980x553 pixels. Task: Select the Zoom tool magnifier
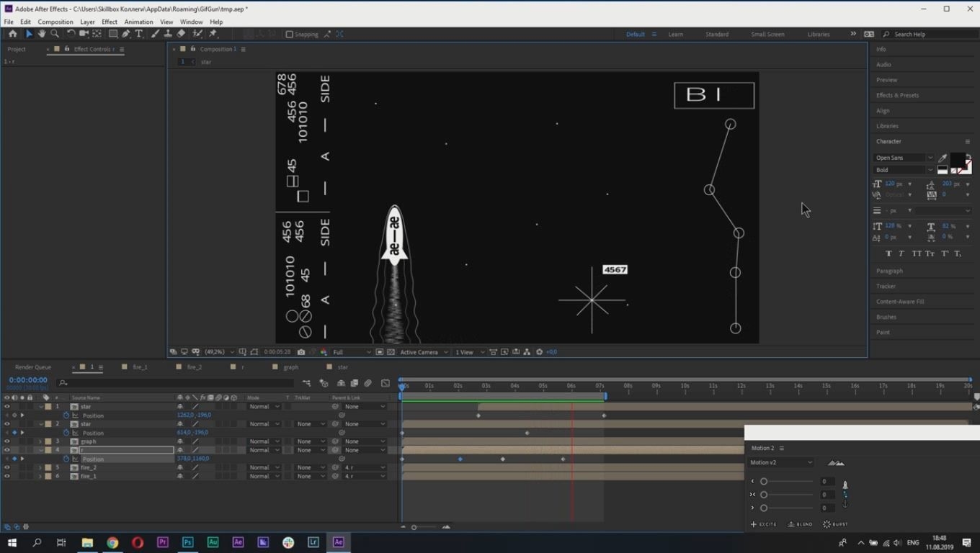tap(55, 34)
